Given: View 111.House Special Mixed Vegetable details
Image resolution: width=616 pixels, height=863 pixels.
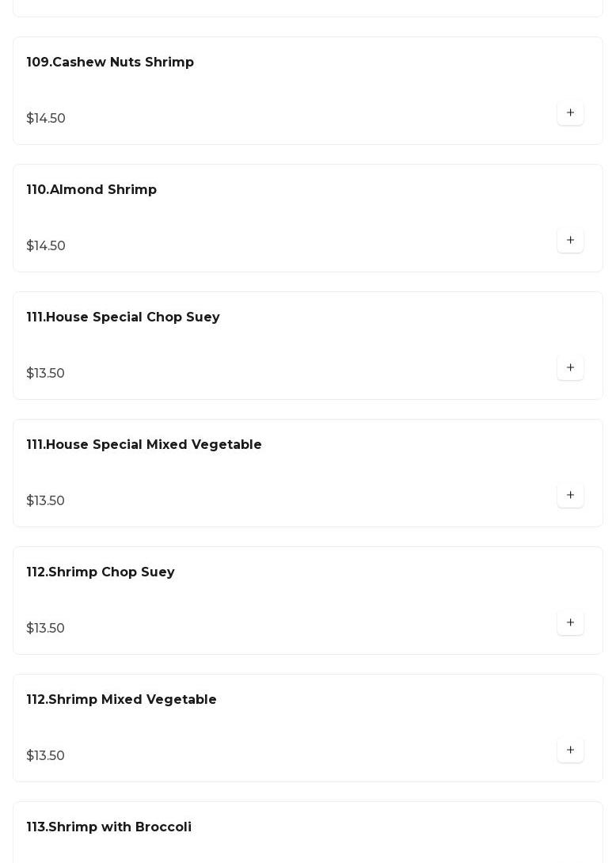Looking at the screenshot, I should (144, 445).
